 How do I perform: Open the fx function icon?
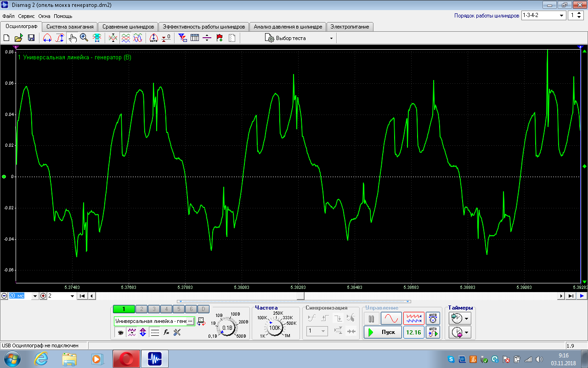pos(166,332)
